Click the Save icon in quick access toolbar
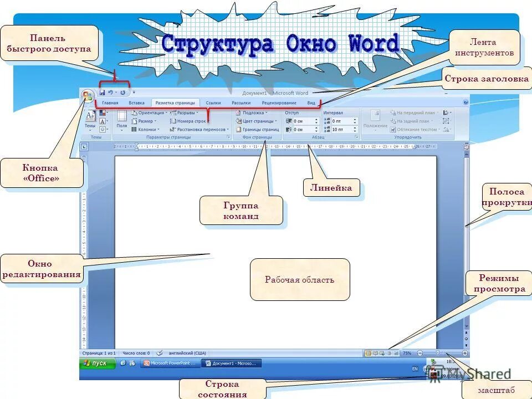The width and height of the screenshot is (532, 399). coord(102,93)
